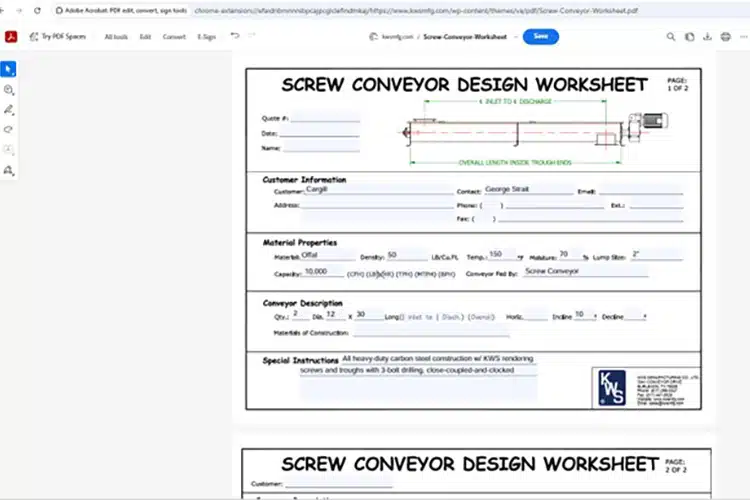Image resolution: width=750 pixels, height=500 pixels.
Task: Click the Adobe Acrobat extension chip in address bar
Action: [x=121, y=11]
